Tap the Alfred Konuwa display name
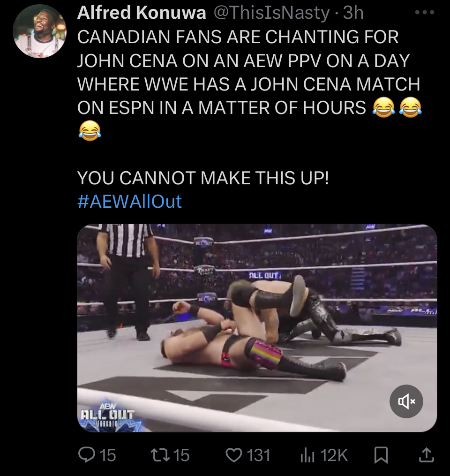 click(142, 13)
